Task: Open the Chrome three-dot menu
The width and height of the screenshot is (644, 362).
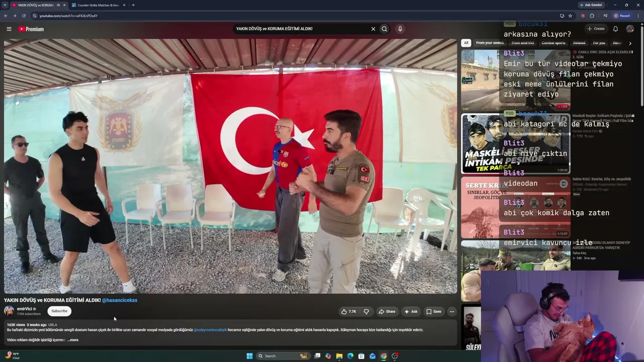Action: [x=638, y=16]
